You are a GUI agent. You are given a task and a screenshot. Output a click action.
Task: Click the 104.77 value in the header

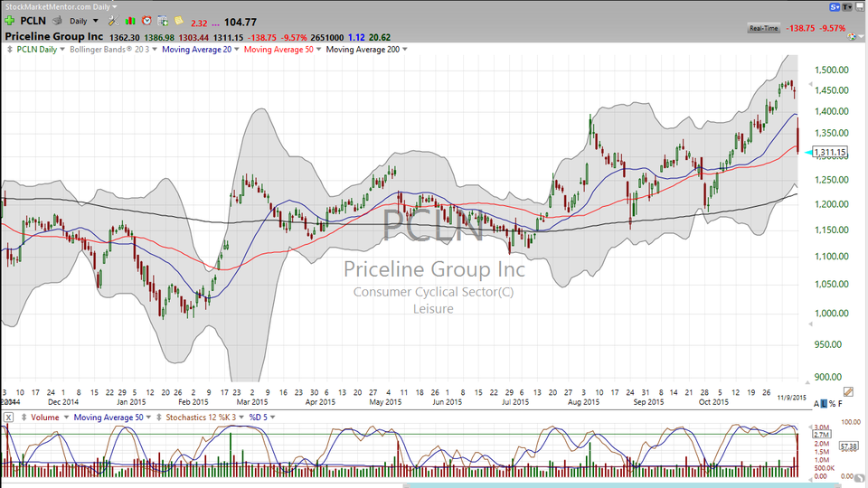241,22
